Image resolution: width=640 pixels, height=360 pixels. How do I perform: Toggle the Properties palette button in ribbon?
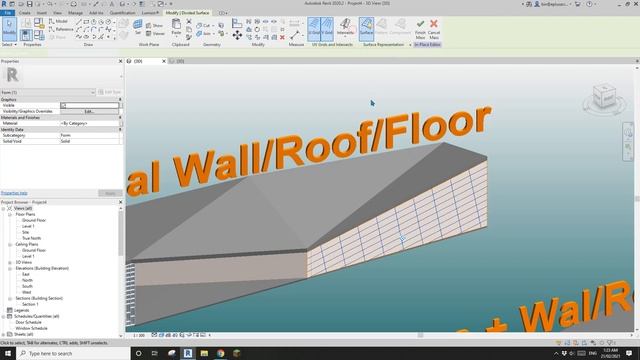point(26,35)
